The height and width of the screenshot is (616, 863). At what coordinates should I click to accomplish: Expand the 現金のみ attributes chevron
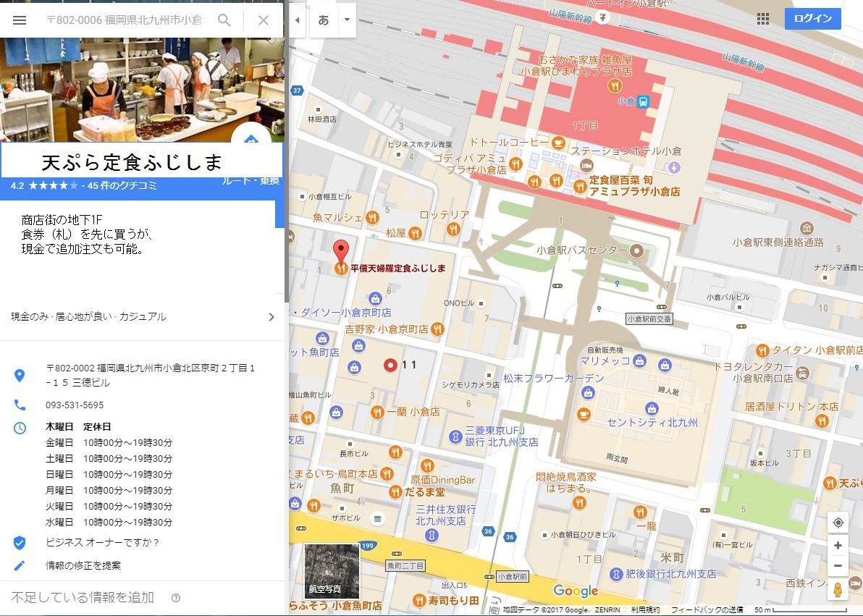[x=271, y=317]
